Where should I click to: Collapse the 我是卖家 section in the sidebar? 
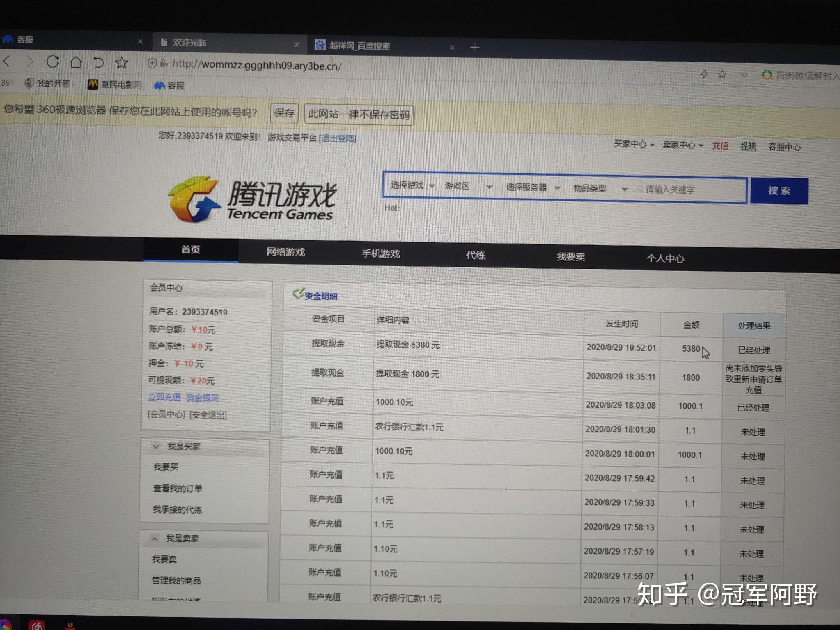(x=155, y=538)
